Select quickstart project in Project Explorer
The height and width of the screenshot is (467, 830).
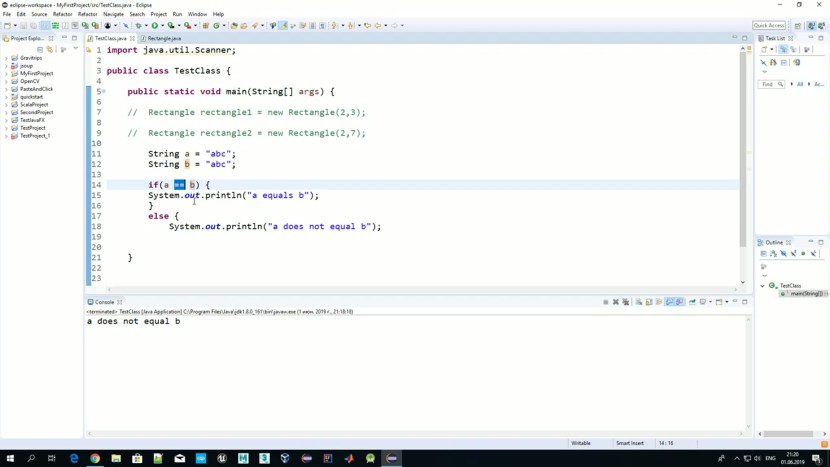[31, 97]
